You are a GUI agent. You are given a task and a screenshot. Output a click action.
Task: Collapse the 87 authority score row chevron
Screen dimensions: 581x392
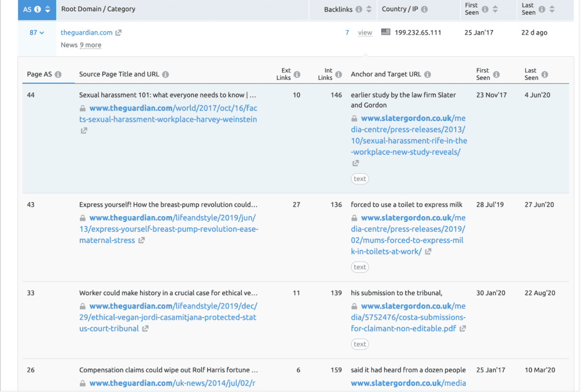(42, 33)
